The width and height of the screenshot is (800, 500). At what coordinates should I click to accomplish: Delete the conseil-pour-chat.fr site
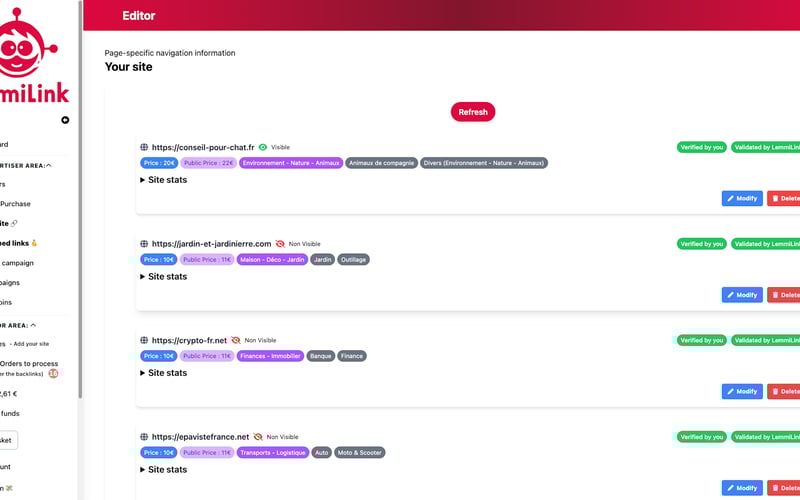pos(784,198)
